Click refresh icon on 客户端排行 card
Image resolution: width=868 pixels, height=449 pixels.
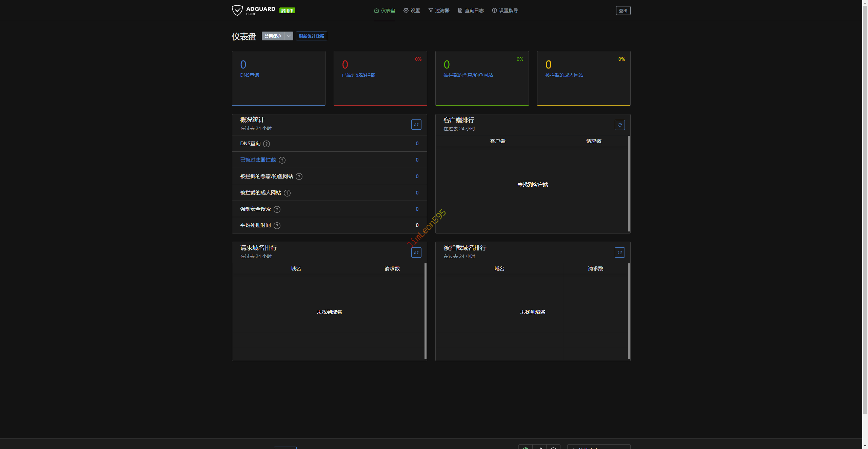point(619,125)
